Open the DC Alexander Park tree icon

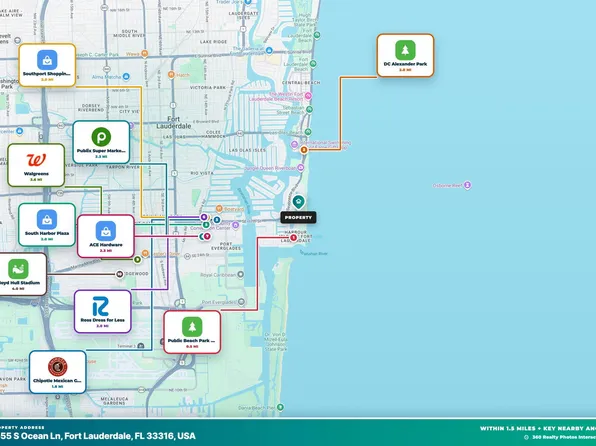tap(405, 50)
